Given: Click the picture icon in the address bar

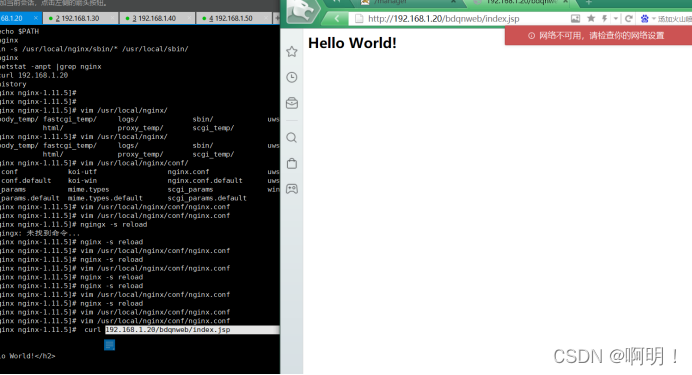Looking at the screenshot, I should point(575,19).
